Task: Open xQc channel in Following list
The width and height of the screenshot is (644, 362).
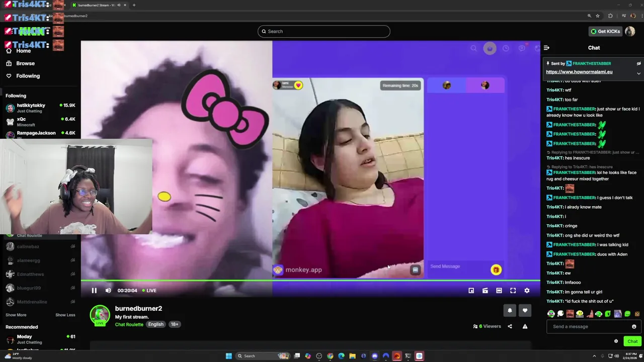Action: pos(40,122)
